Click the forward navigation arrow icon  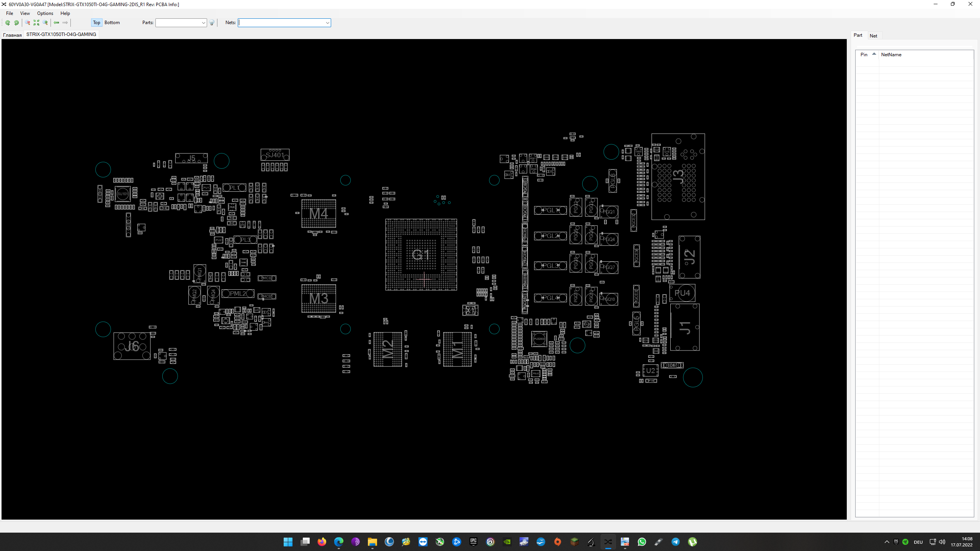[x=65, y=23]
